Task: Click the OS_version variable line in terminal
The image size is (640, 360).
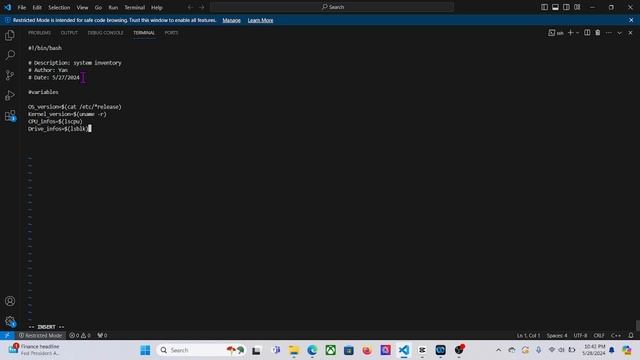Action: click(x=75, y=107)
